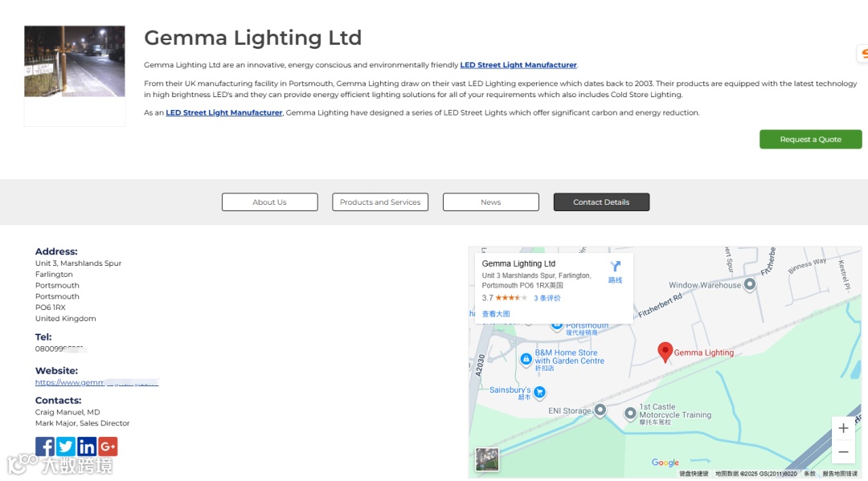Click the Request a Quote button
868x481 pixels.
click(810, 140)
